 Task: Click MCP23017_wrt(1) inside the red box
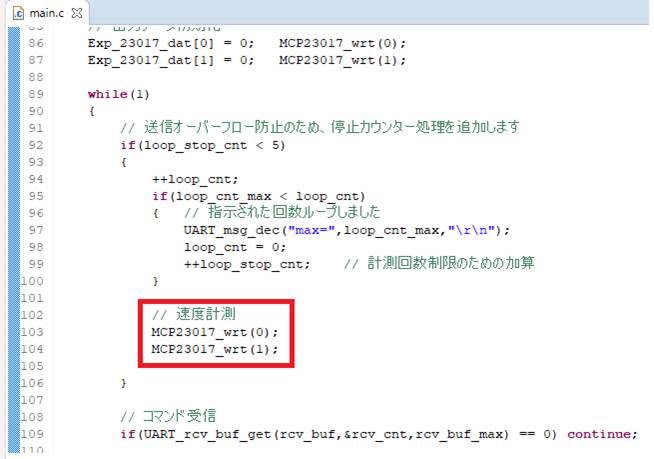click(214, 349)
